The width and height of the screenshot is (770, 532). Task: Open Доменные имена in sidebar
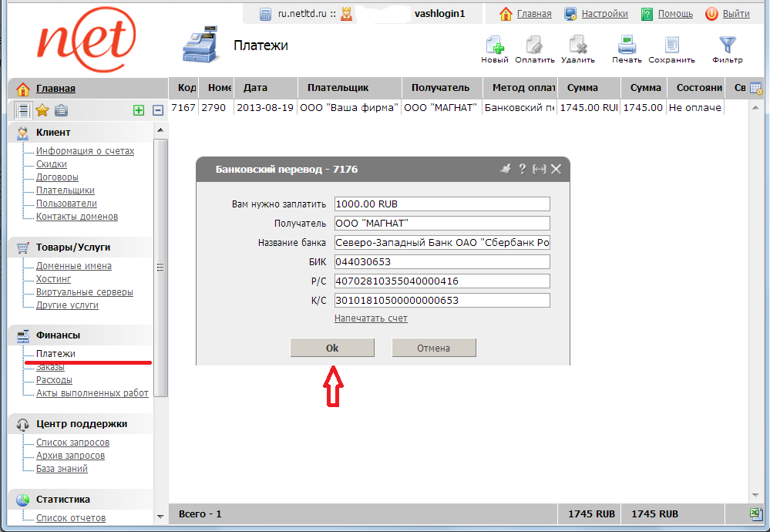click(x=73, y=266)
